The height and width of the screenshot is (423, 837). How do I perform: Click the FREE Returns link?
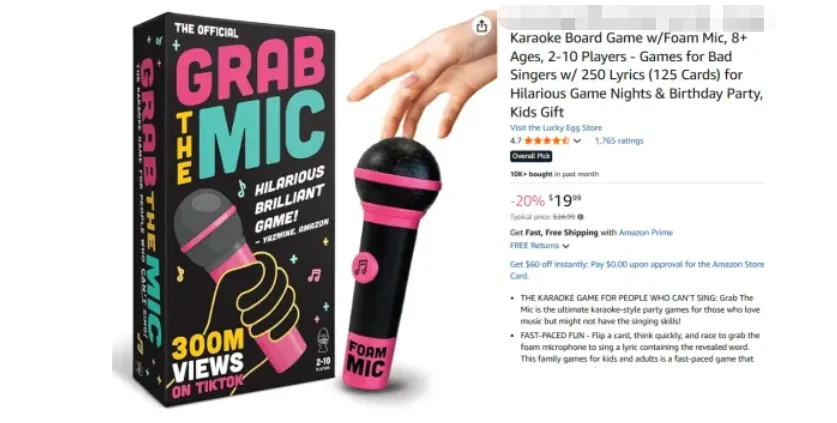(534, 246)
